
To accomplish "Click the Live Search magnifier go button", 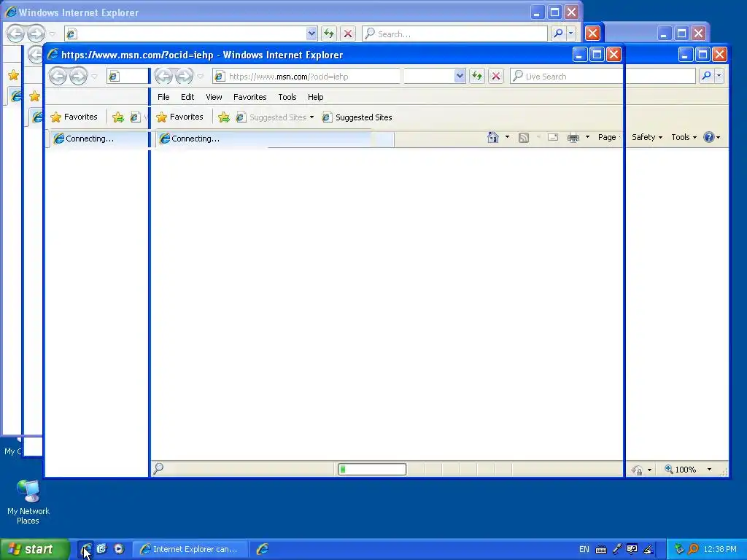I will click(x=706, y=76).
